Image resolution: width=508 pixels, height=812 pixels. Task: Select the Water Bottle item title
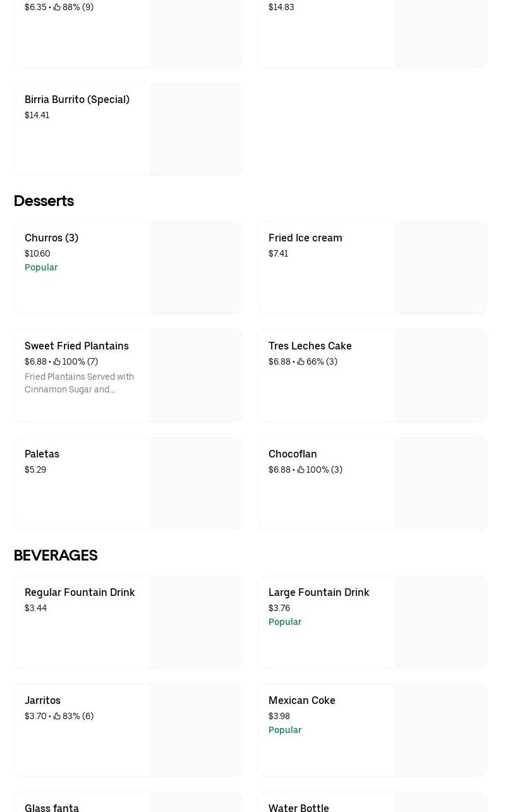pos(298,807)
